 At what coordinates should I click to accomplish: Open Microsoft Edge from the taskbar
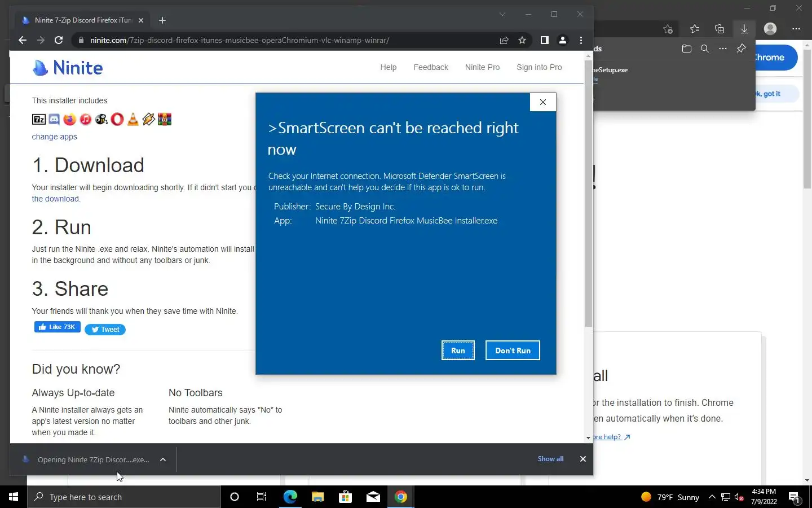pyautogui.click(x=290, y=497)
